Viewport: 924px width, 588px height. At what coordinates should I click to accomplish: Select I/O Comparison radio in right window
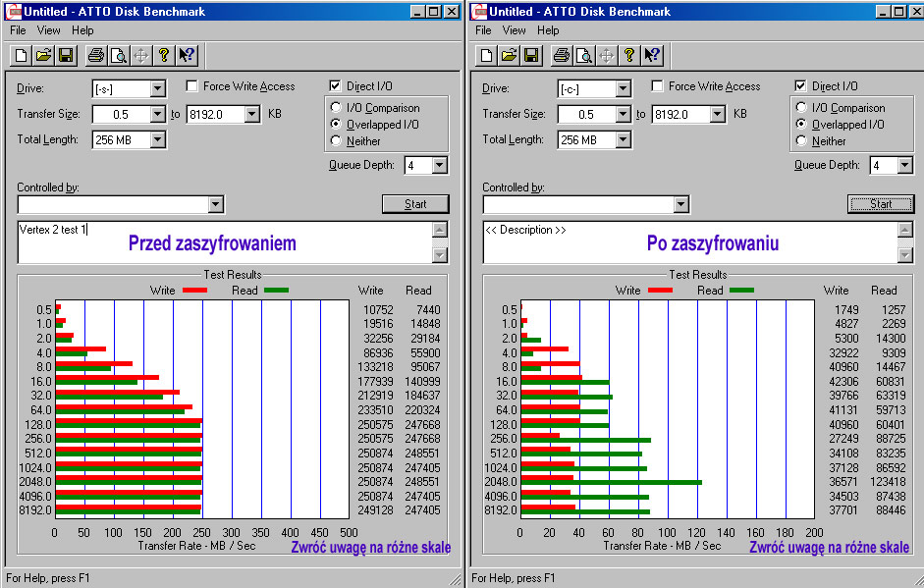coord(801,107)
